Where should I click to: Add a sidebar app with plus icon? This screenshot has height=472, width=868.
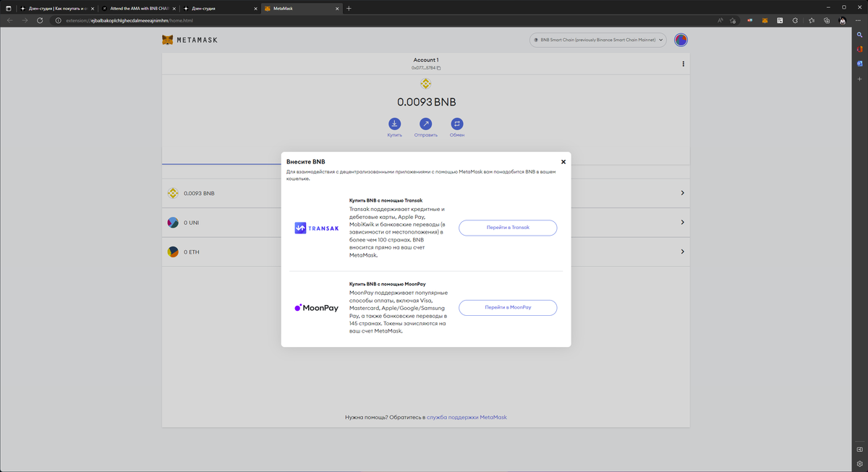[859, 77]
